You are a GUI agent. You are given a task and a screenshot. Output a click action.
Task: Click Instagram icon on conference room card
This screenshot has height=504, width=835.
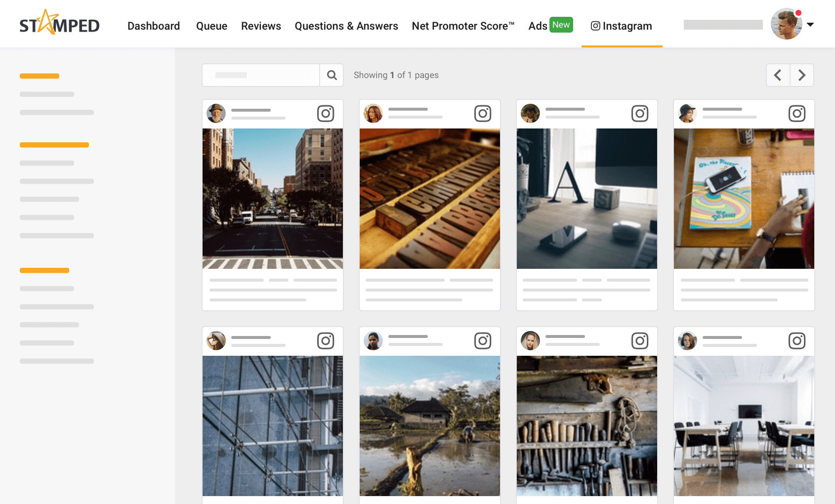pos(797,341)
